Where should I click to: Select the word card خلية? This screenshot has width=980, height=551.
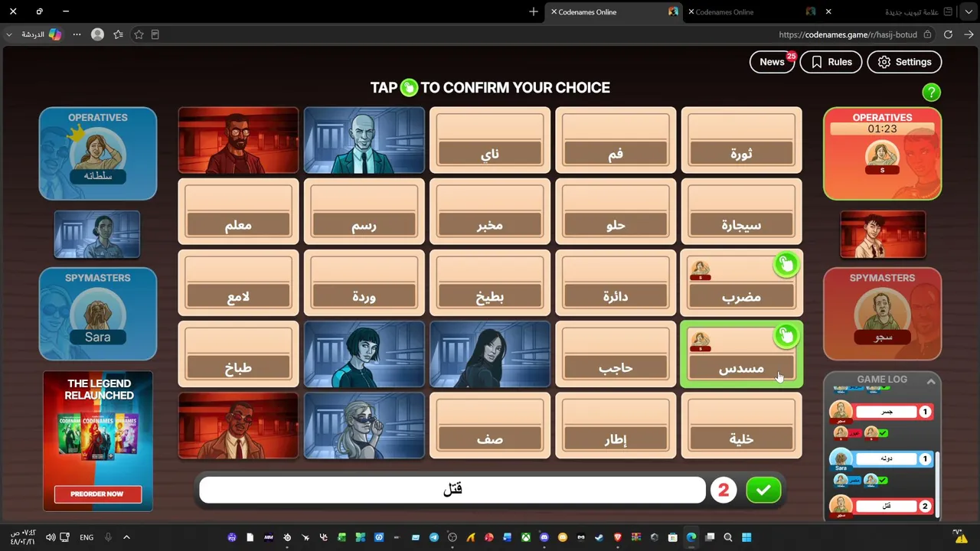[x=741, y=425]
